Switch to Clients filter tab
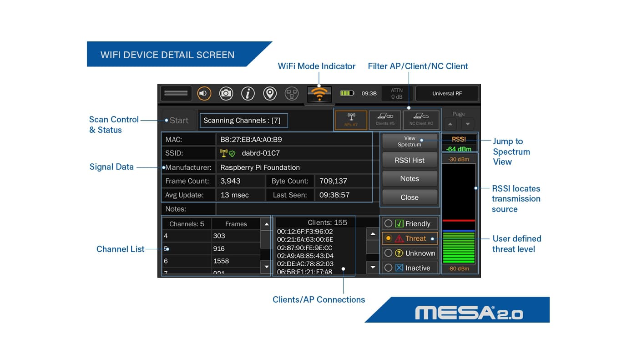 pyautogui.click(x=384, y=120)
